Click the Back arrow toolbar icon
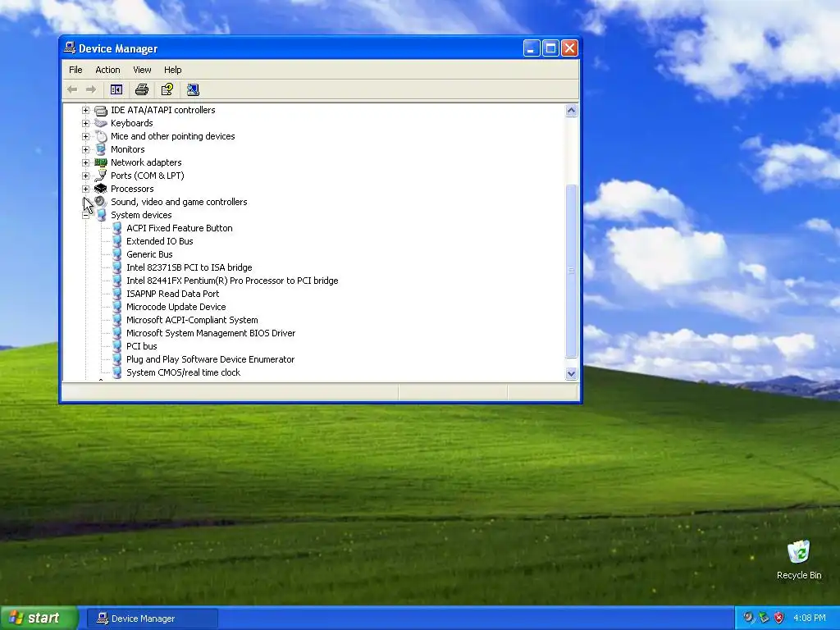 [72, 89]
